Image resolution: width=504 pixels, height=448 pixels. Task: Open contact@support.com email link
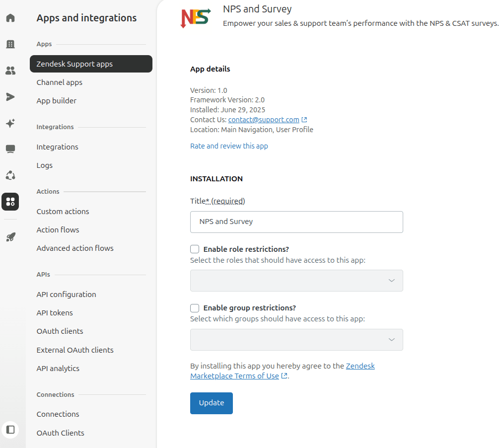(264, 120)
